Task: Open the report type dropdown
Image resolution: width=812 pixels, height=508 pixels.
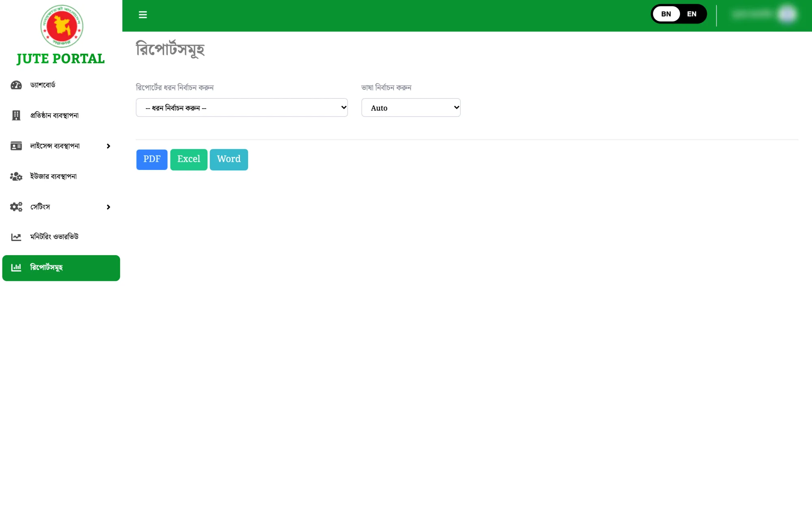Action: tap(242, 108)
